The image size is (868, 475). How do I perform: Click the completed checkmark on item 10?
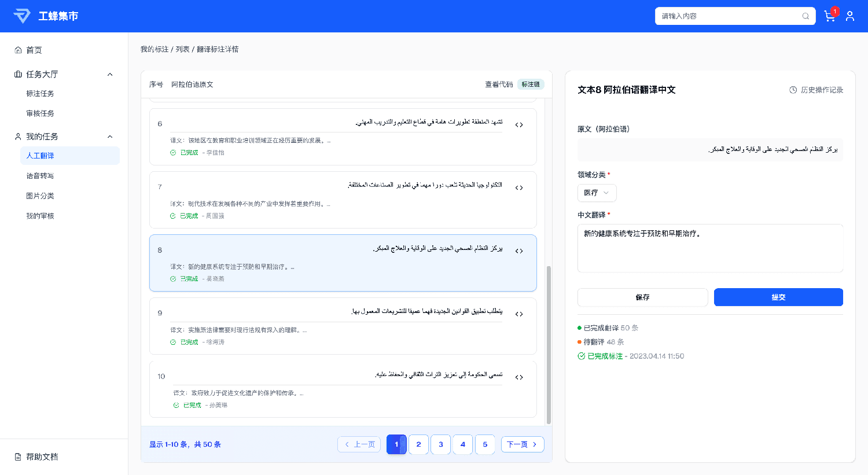tap(175, 405)
